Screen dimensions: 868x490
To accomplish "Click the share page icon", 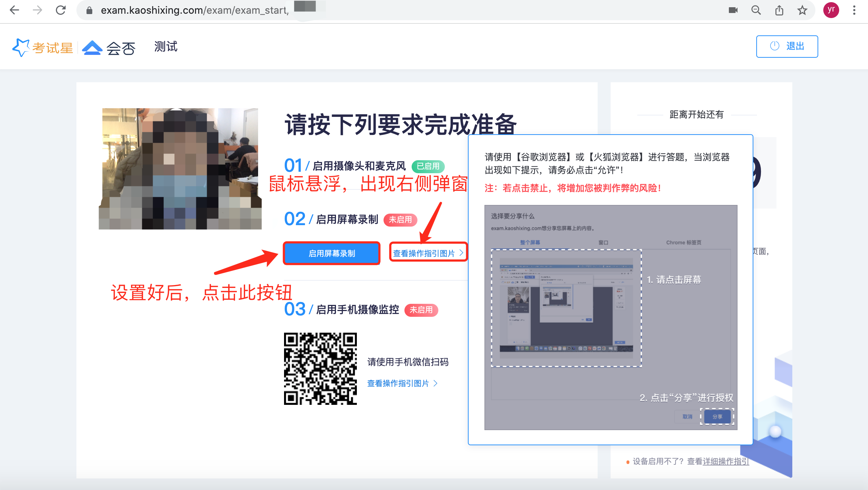I will coord(779,10).
